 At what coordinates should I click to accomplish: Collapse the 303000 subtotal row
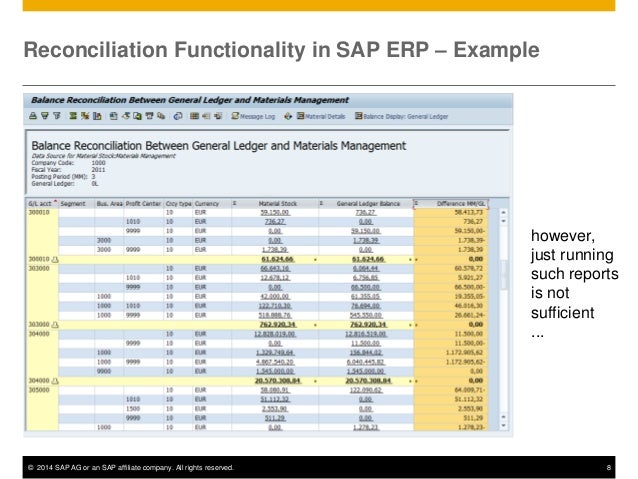(x=55, y=325)
